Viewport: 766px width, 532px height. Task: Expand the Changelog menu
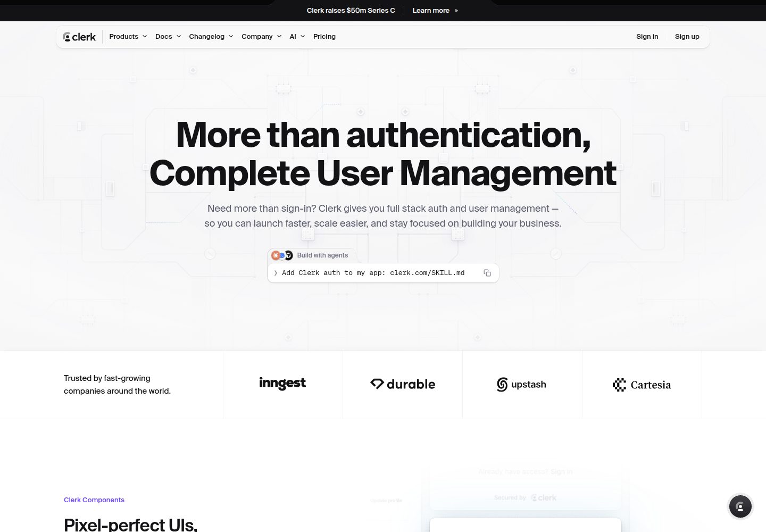click(211, 37)
